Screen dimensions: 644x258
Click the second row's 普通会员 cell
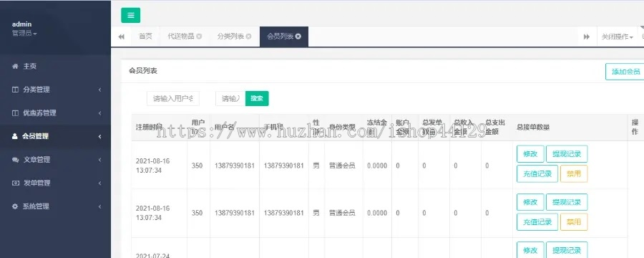[342, 213]
